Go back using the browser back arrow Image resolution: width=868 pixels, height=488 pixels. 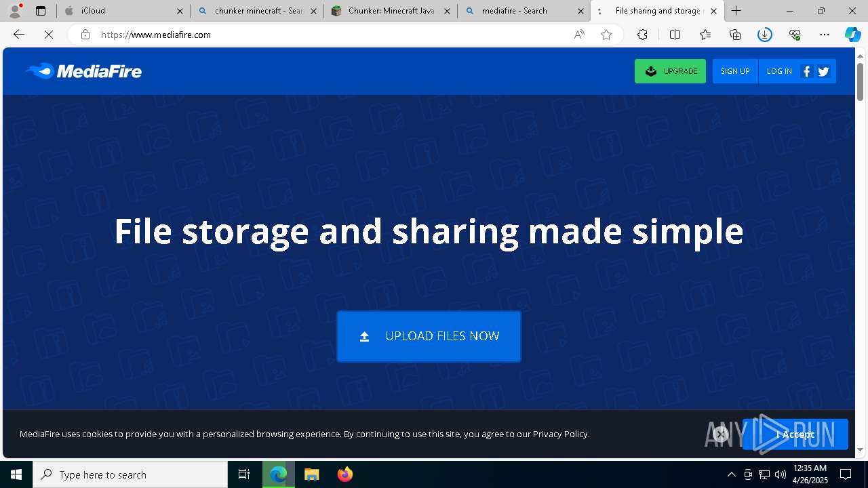click(x=19, y=35)
